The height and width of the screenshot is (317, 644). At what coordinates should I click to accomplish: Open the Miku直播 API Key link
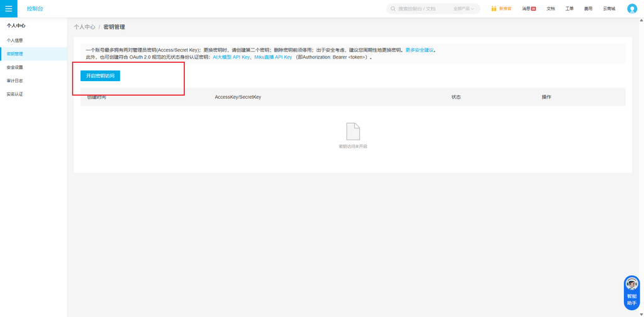click(x=273, y=57)
